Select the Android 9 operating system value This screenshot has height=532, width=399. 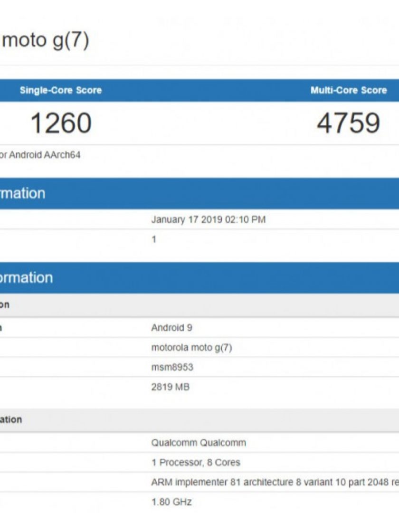click(171, 328)
